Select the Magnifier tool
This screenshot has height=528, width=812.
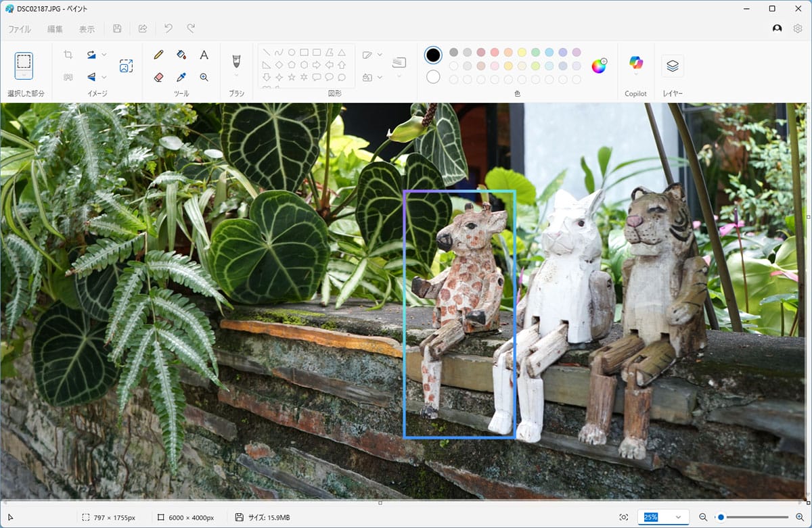(x=204, y=77)
